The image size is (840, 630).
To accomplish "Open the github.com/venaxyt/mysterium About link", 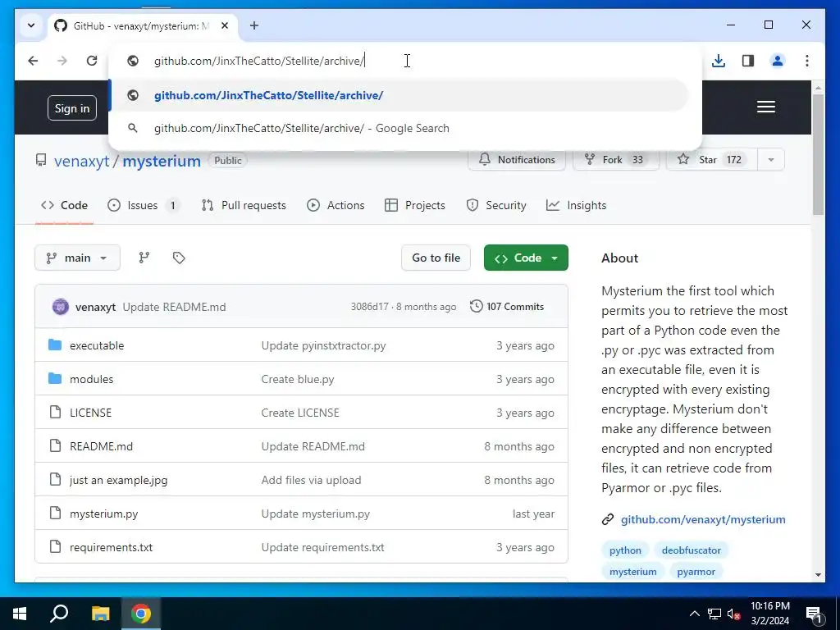I will click(x=703, y=519).
